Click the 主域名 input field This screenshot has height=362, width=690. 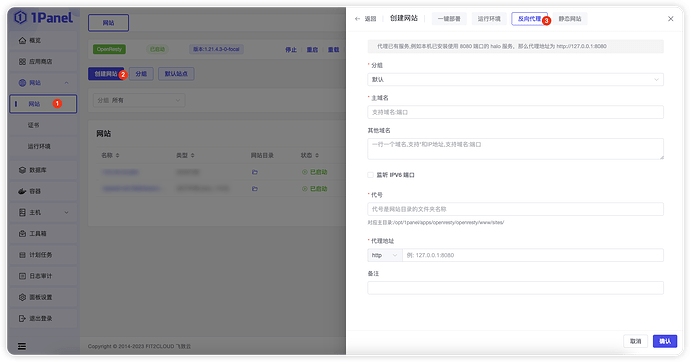pos(515,112)
